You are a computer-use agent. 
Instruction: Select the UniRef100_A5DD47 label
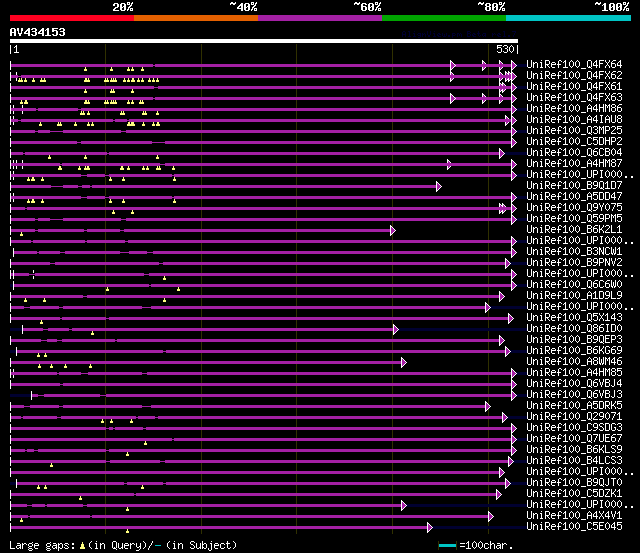pyautogui.click(x=574, y=197)
